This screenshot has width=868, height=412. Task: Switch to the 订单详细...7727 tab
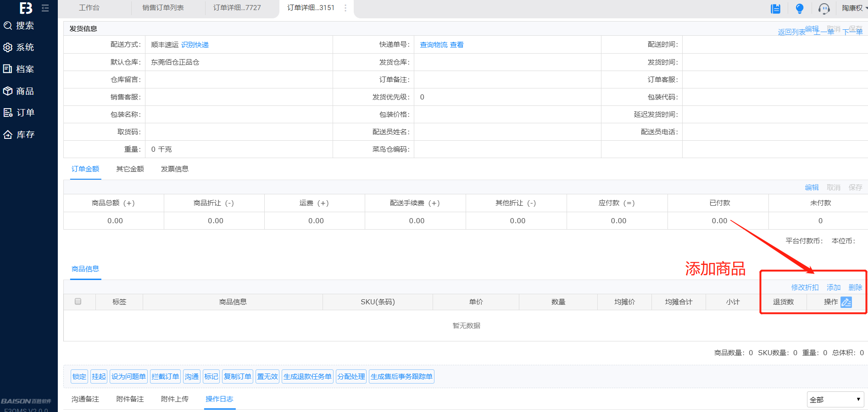pyautogui.click(x=237, y=8)
